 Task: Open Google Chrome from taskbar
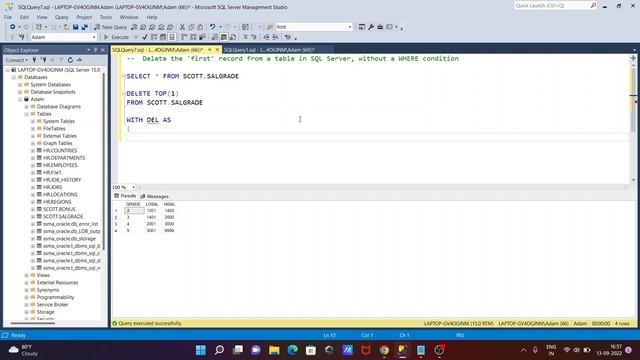coord(384,350)
